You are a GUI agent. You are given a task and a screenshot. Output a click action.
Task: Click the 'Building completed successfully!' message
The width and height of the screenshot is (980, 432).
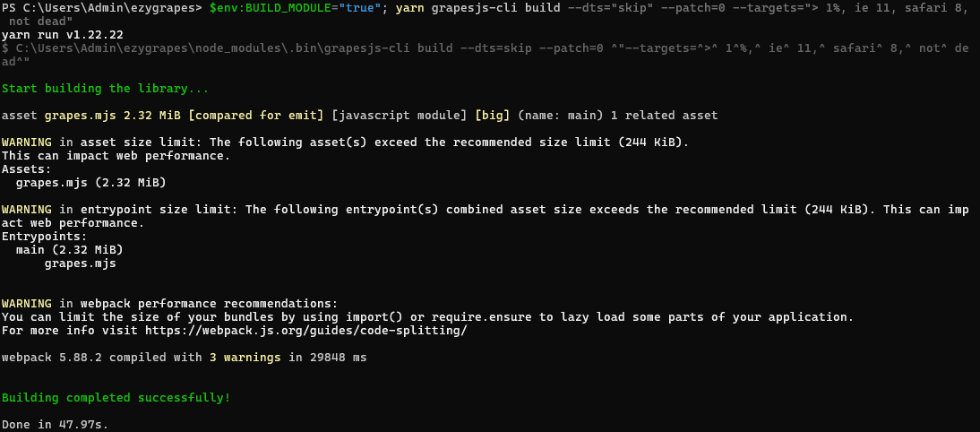[x=116, y=397]
